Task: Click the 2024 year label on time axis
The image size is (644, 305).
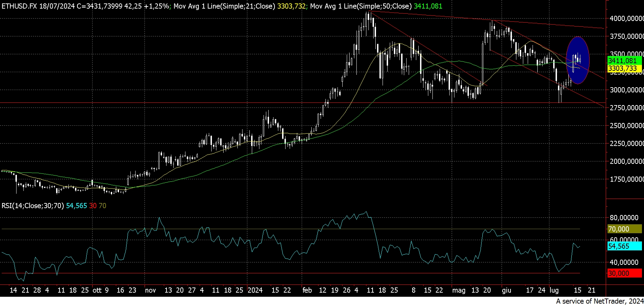Action: click(x=255, y=290)
